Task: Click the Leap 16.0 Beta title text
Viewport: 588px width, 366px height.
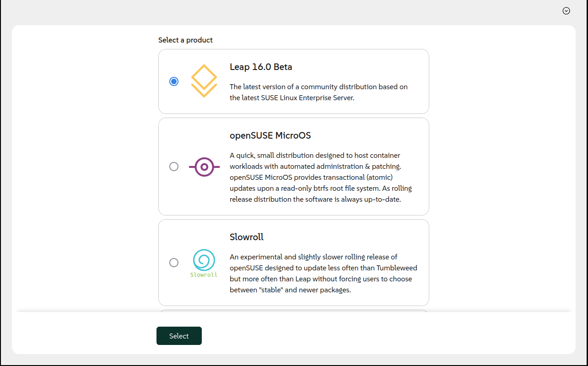Action: click(261, 67)
